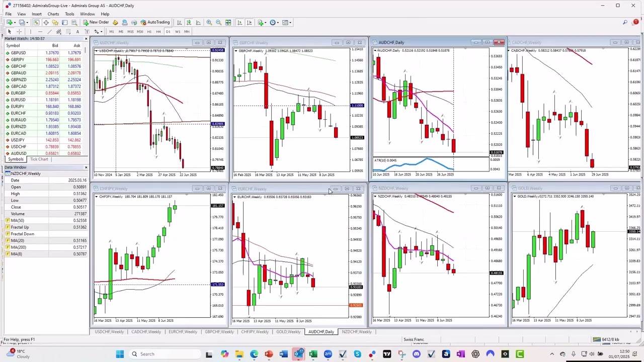Select the H4 timeframe
Screen dimensions: 644x362
tap(158, 32)
